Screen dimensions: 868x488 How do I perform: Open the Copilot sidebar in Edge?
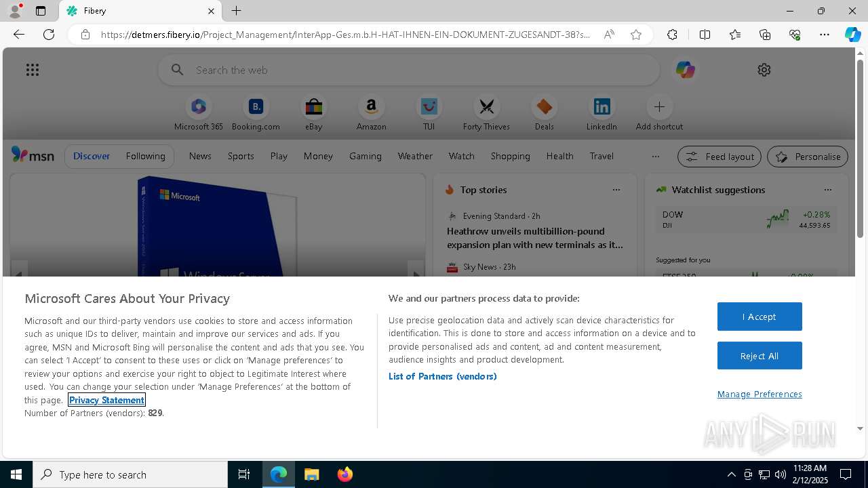(852, 35)
